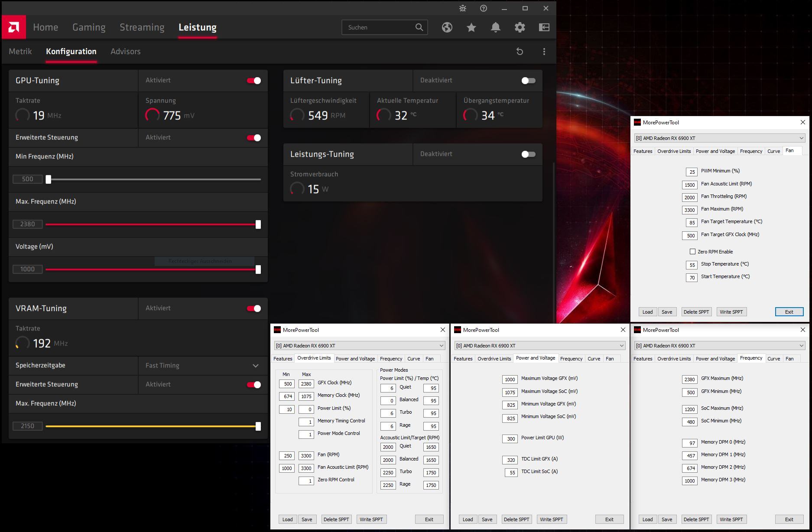Check the Zero RPM Enable checkbox
This screenshot has width=812, height=532.
click(x=692, y=252)
